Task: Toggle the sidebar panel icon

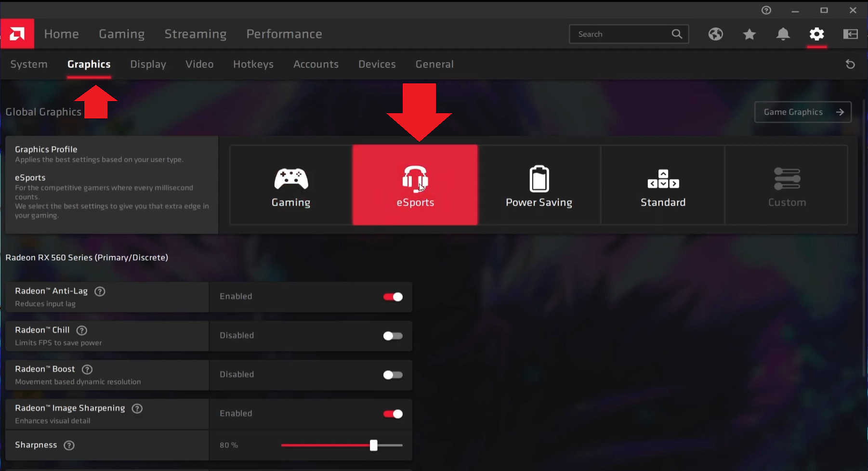Action: pos(851,34)
